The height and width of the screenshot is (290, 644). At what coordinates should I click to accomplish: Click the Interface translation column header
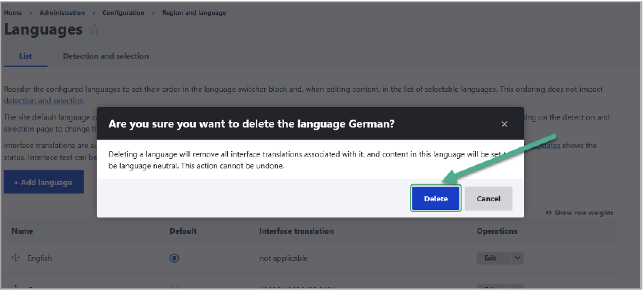pyautogui.click(x=296, y=231)
